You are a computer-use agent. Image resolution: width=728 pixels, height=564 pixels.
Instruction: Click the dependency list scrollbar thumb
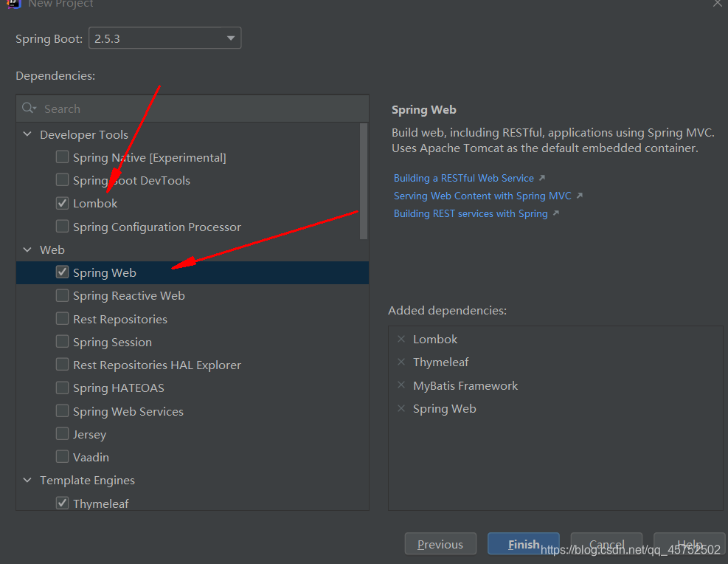(364, 181)
